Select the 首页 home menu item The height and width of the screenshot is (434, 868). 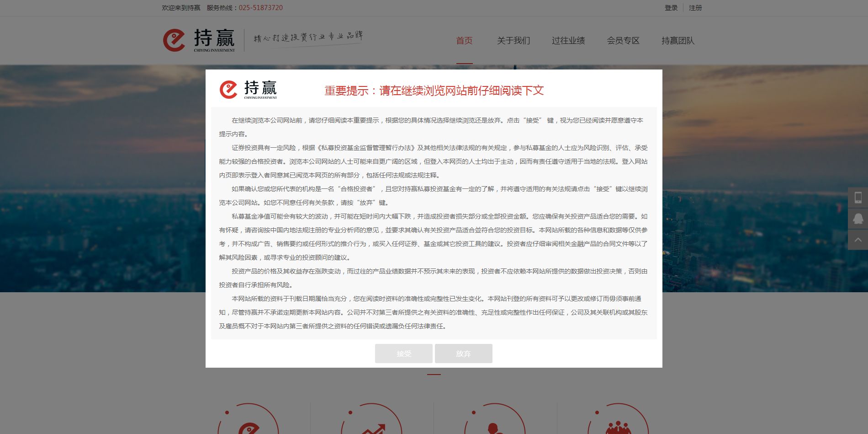pos(464,41)
